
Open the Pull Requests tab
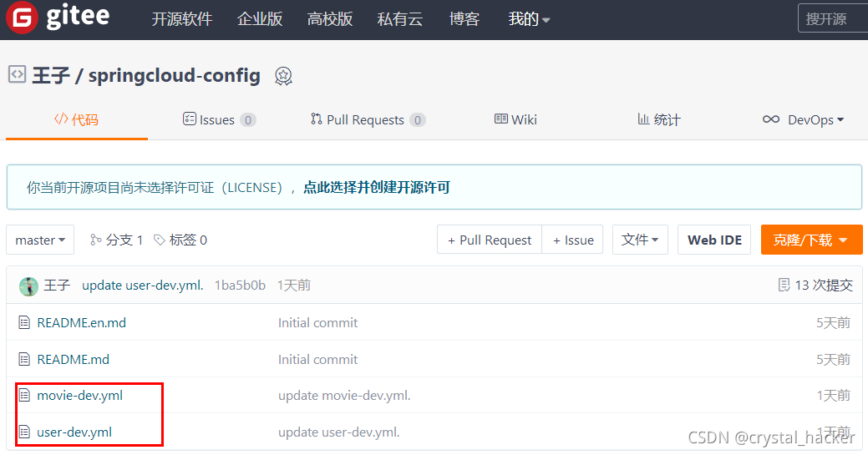coord(368,119)
